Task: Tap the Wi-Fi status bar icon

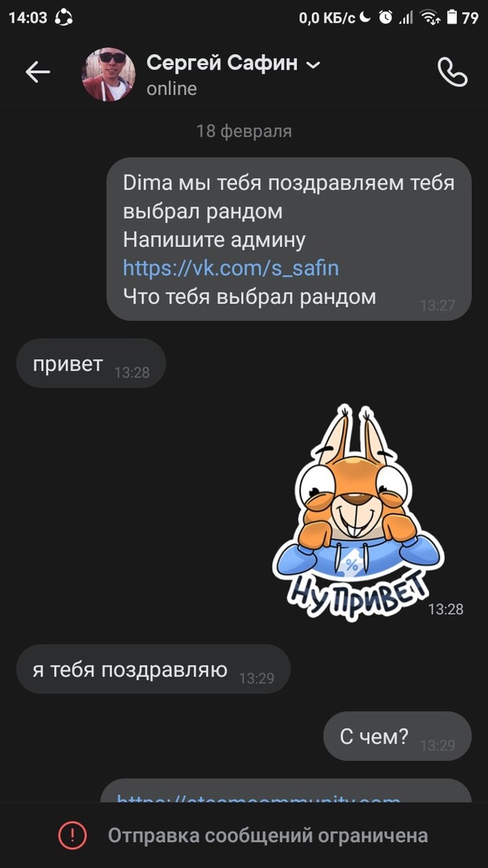Action: tap(429, 18)
